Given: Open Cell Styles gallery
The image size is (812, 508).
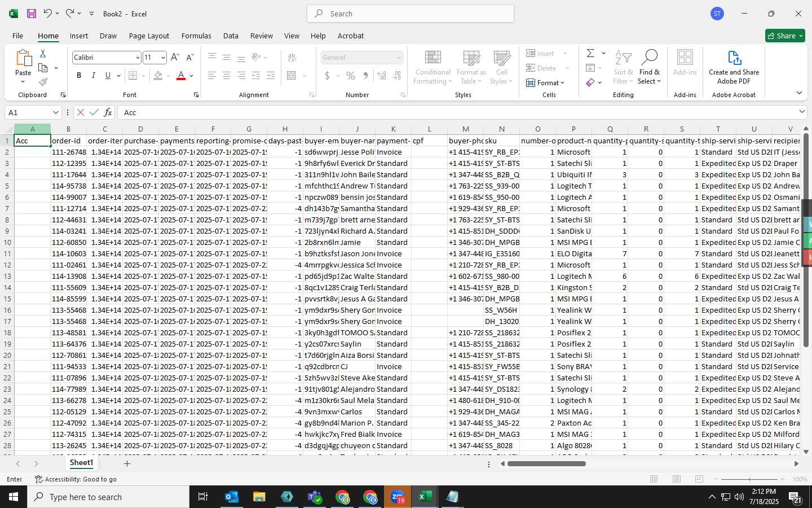Looking at the screenshot, I should (x=501, y=68).
